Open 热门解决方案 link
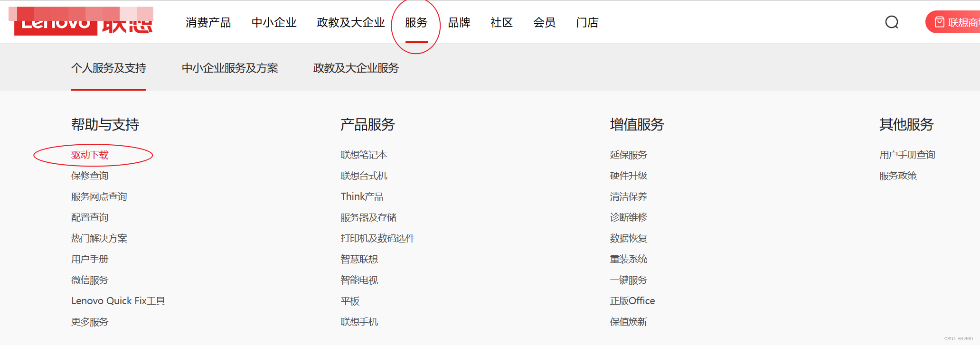The height and width of the screenshot is (345, 980). (x=99, y=238)
